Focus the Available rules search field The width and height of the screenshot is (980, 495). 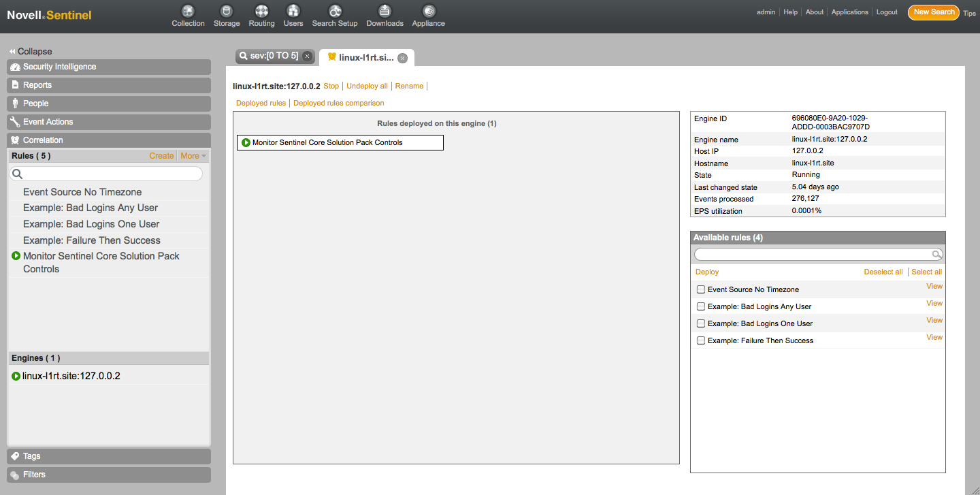818,255
